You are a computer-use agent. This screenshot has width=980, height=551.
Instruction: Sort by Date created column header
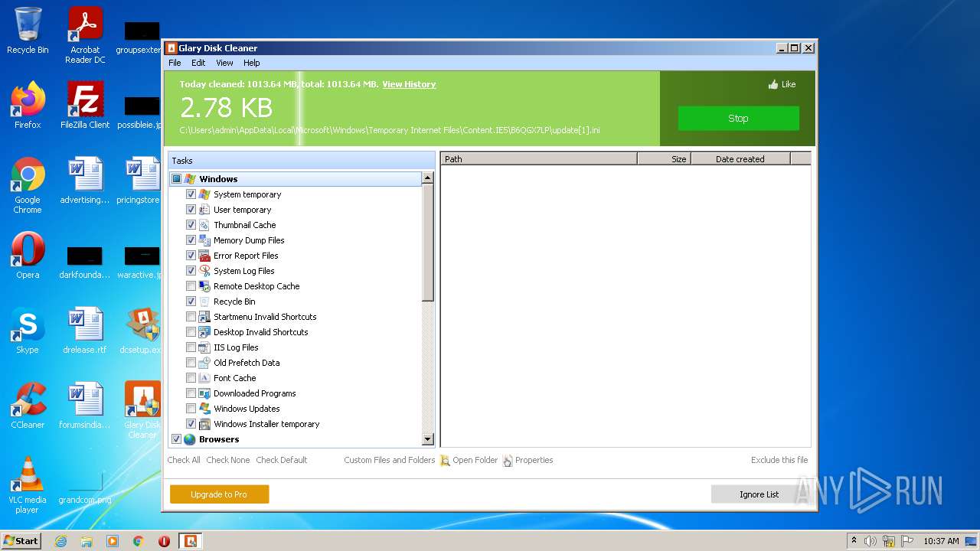tap(740, 159)
